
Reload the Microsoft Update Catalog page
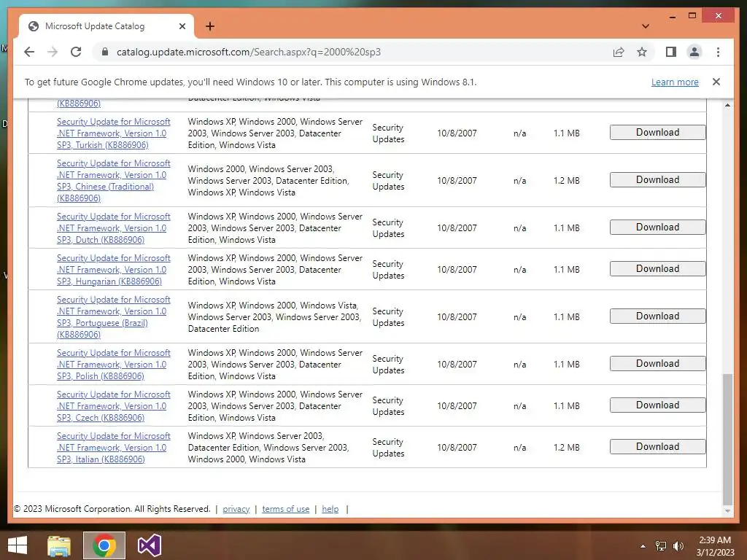pos(76,52)
